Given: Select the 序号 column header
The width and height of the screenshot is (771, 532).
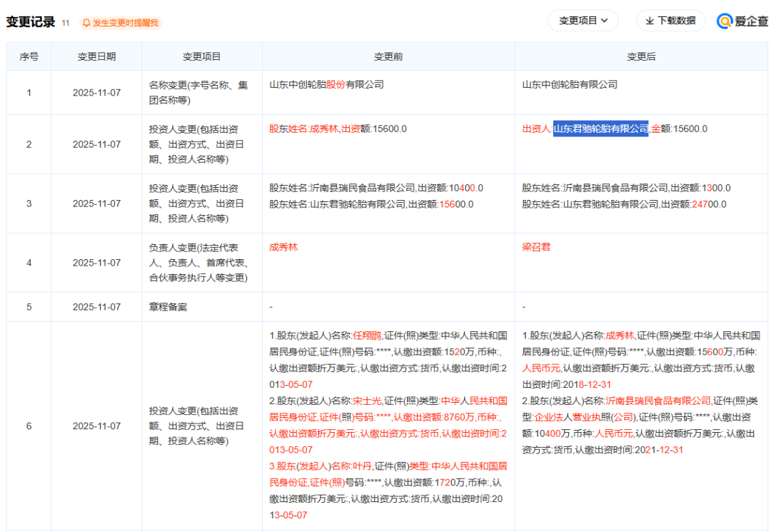Looking at the screenshot, I should [x=29, y=56].
